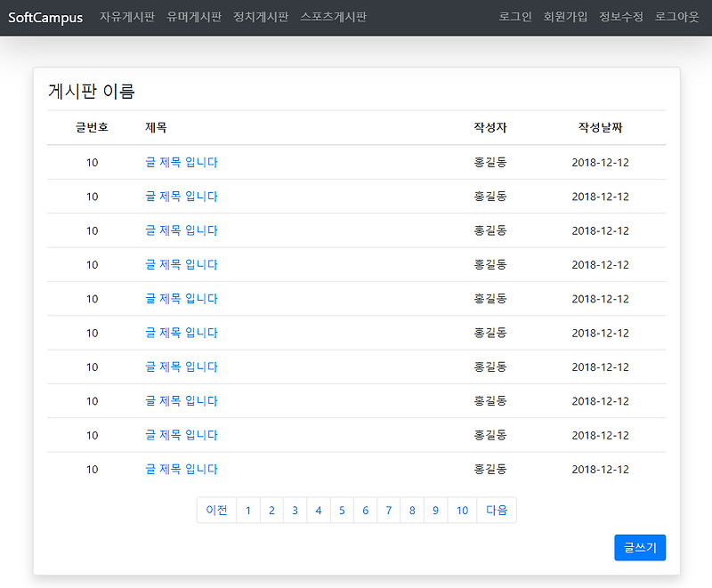712x588 pixels.
Task: Click the 제목 column header
Action: [155, 127]
